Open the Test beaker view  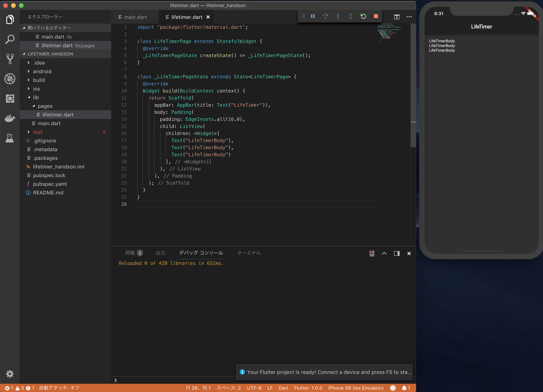point(10,138)
